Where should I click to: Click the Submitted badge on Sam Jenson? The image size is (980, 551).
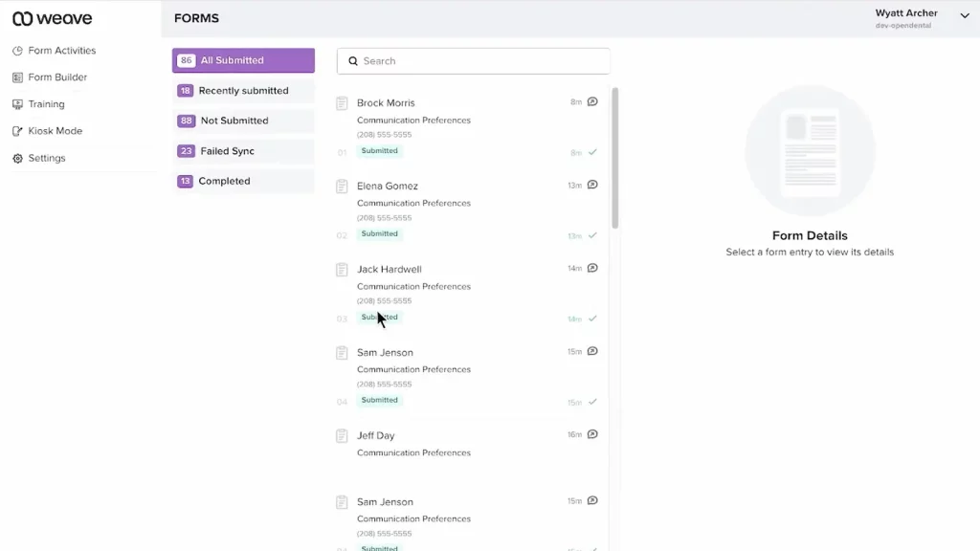(379, 400)
